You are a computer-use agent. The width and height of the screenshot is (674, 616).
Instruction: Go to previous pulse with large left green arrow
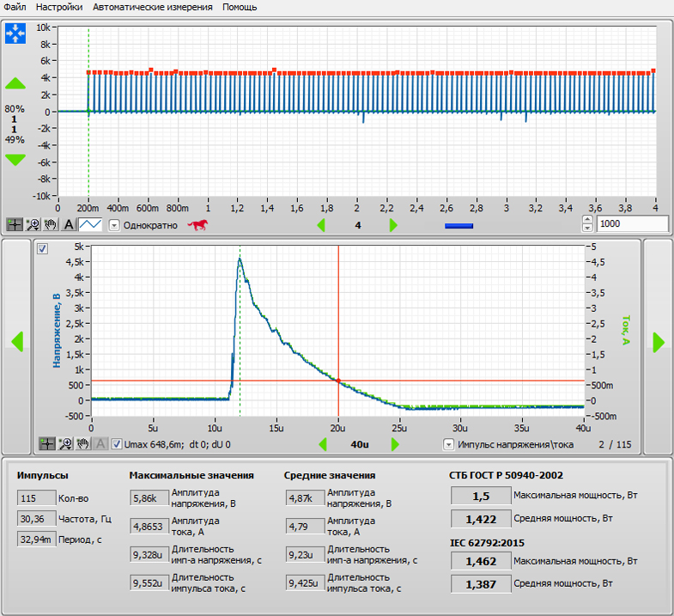pos(16,342)
